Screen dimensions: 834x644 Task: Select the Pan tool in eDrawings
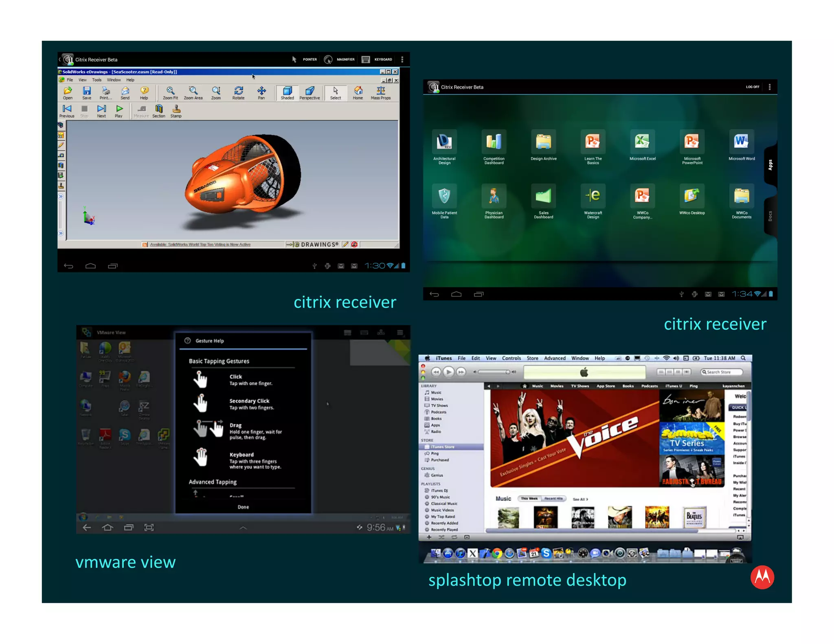point(261,93)
